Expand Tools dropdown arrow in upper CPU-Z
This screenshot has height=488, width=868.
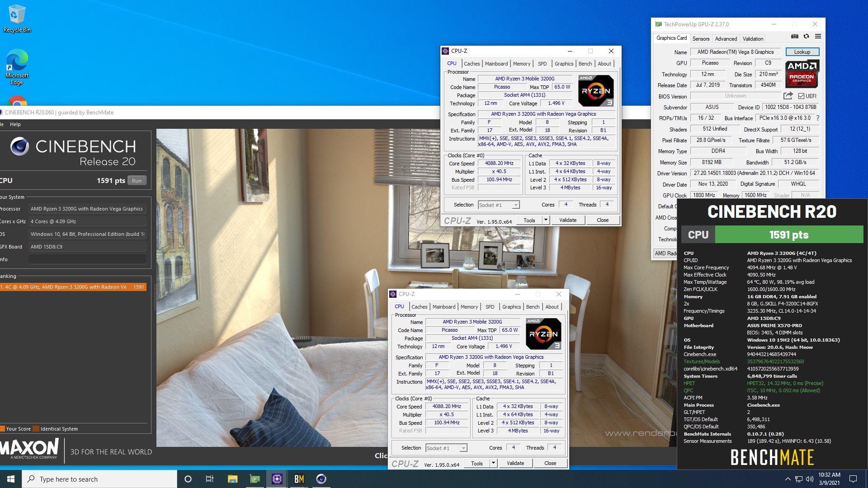coord(546,220)
